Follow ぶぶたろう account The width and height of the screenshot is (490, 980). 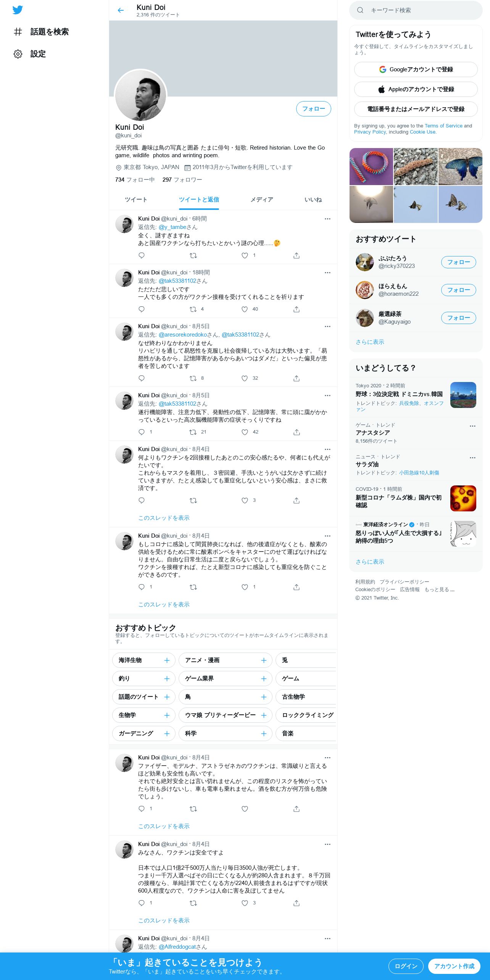459,262
